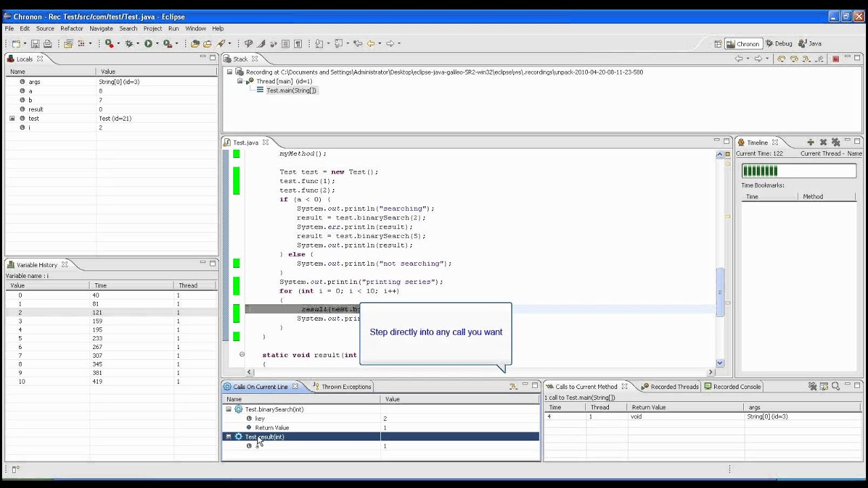Open the Window menu

[x=195, y=28]
